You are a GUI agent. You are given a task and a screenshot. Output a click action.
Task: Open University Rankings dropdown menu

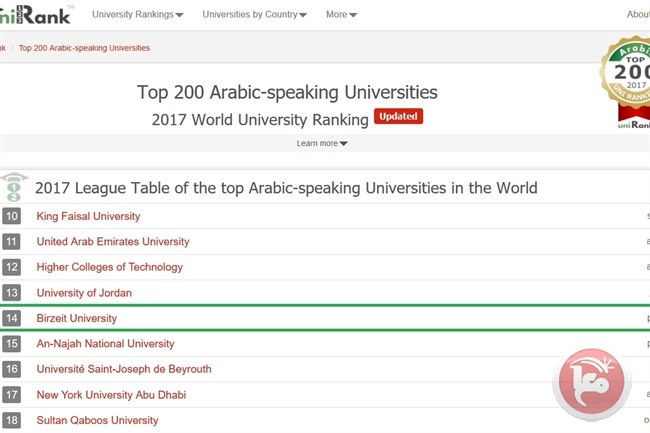(138, 15)
